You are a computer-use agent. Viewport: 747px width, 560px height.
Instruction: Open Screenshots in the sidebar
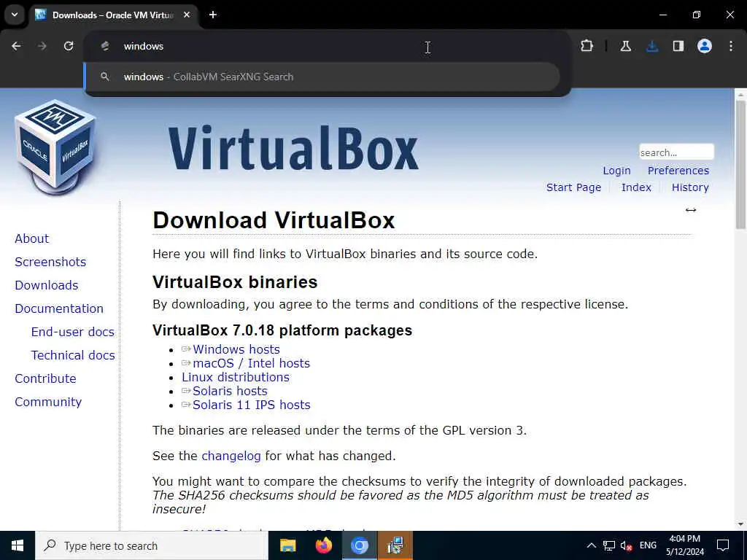point(50,262)
